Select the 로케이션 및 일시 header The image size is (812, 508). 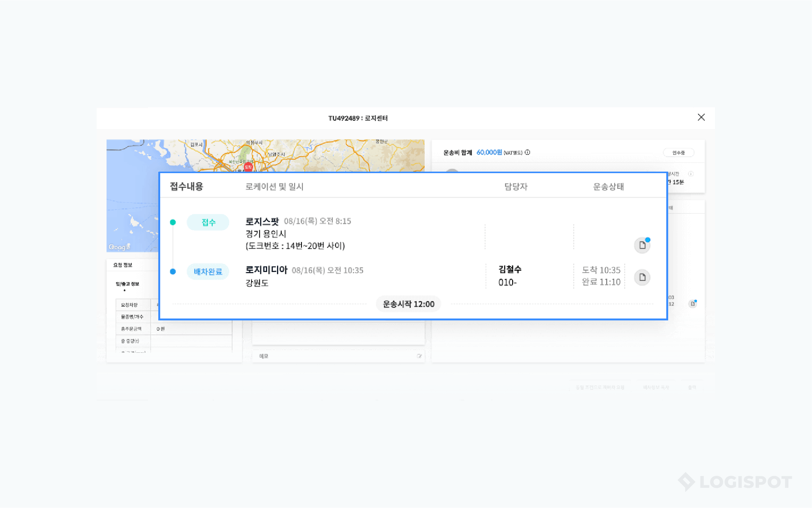click(x=274, y=186)
